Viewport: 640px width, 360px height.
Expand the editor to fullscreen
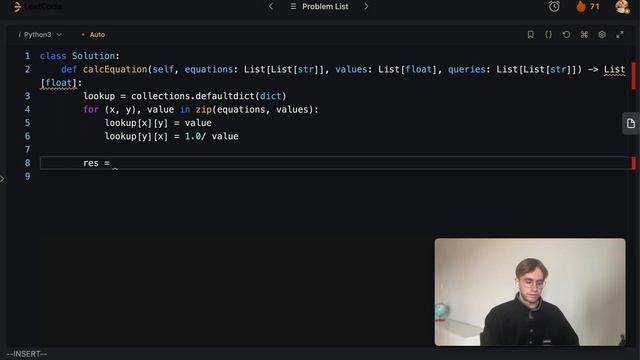620,35
